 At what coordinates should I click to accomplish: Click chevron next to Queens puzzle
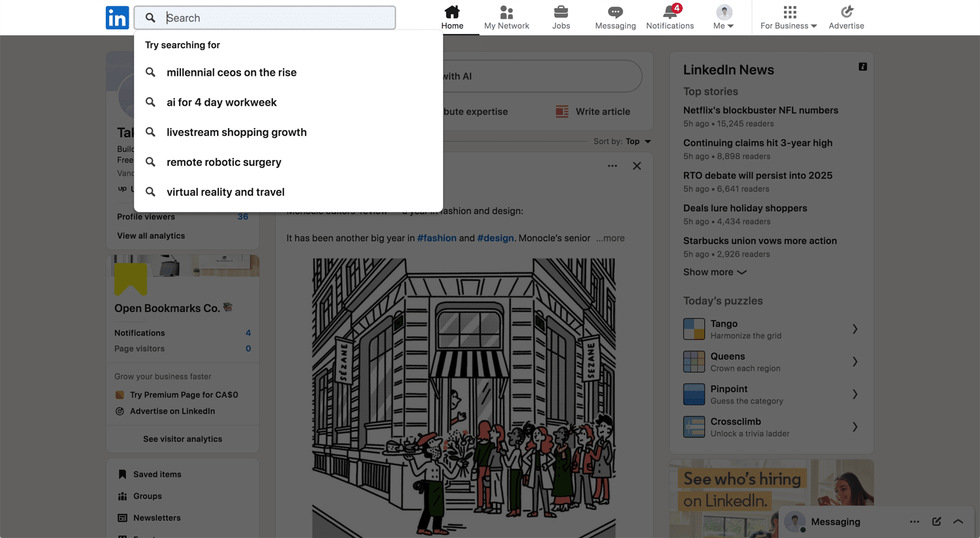pos(855,362)
